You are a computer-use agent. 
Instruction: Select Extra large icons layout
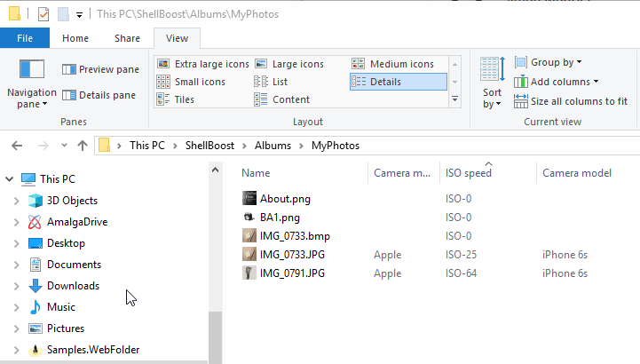tap(203, 64)
